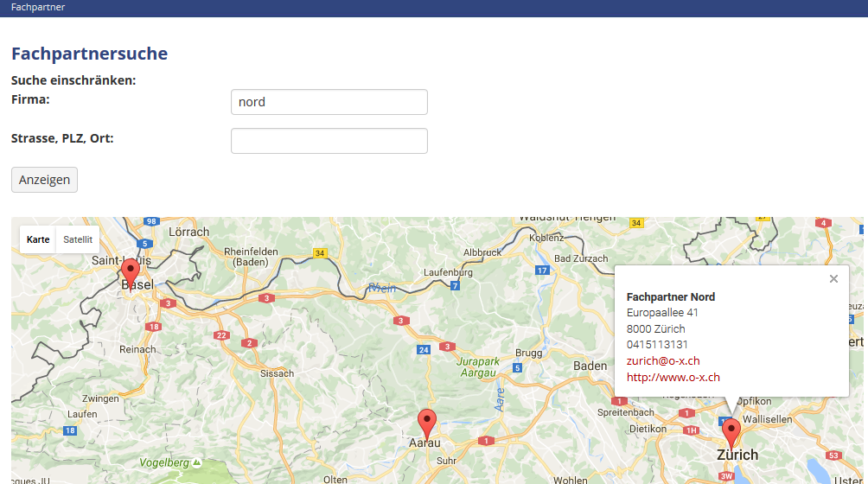The image size is (868, 484).
Task: Click the route 53 shield near Zürich
Action: coord(833,455)
